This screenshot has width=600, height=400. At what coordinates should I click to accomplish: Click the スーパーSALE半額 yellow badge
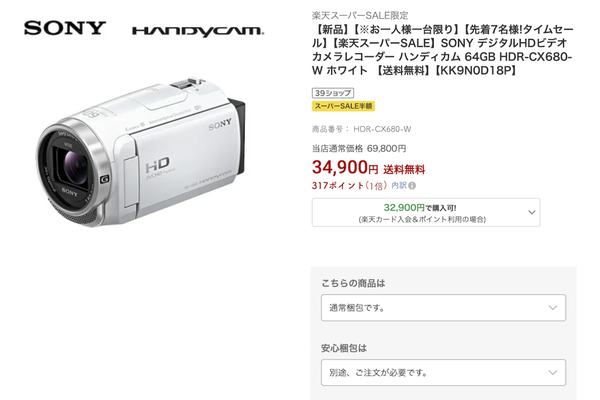click(343, 106)
